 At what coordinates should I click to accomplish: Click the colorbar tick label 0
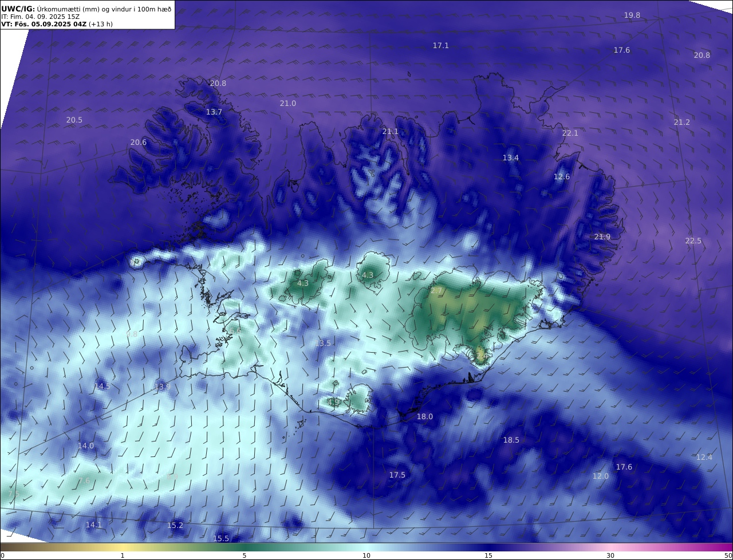click(x=2, y=555)
